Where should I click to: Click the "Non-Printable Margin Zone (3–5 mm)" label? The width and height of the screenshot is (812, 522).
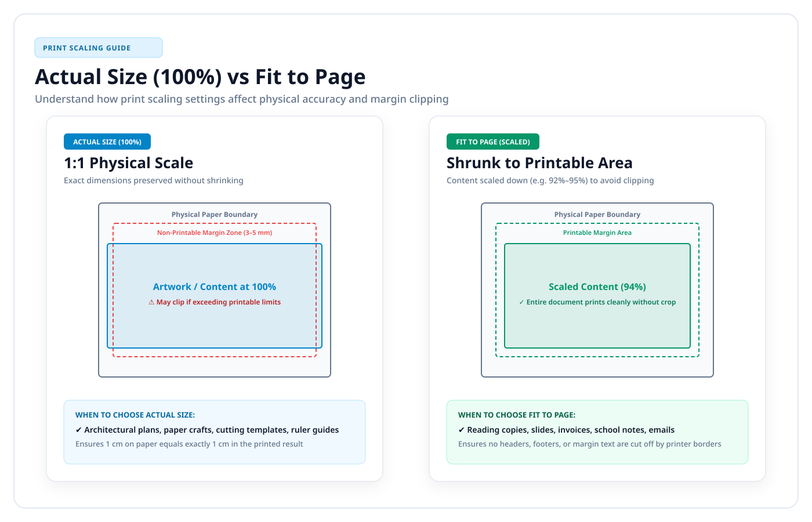[x=215, y=233]
